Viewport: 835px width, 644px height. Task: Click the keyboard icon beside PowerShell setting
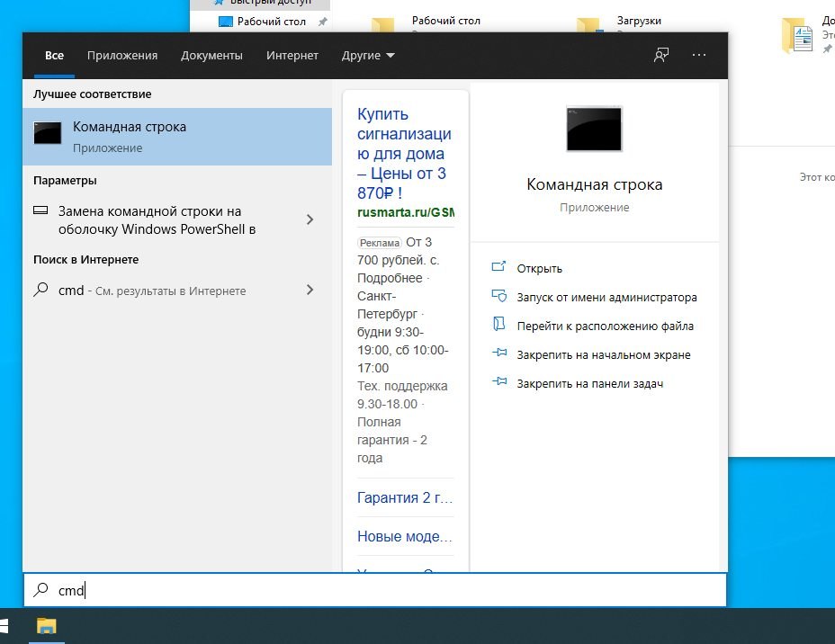click(x=40, y=210)
